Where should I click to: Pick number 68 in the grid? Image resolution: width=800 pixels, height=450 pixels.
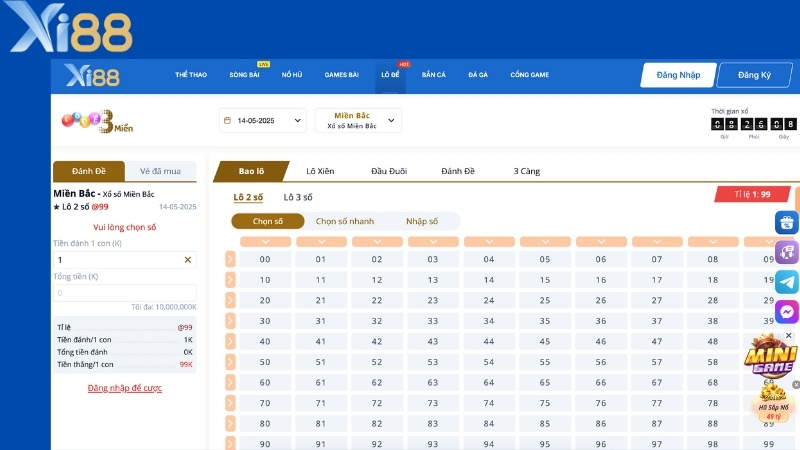713,383
